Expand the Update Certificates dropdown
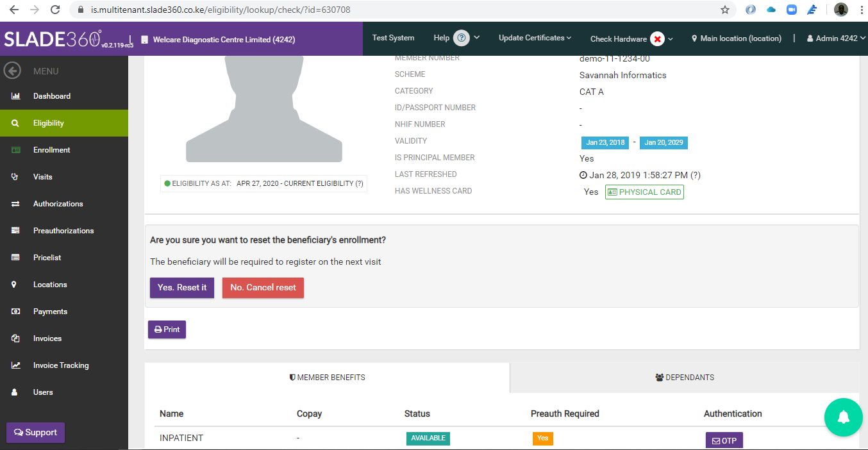868x450 pixels. 535,38
